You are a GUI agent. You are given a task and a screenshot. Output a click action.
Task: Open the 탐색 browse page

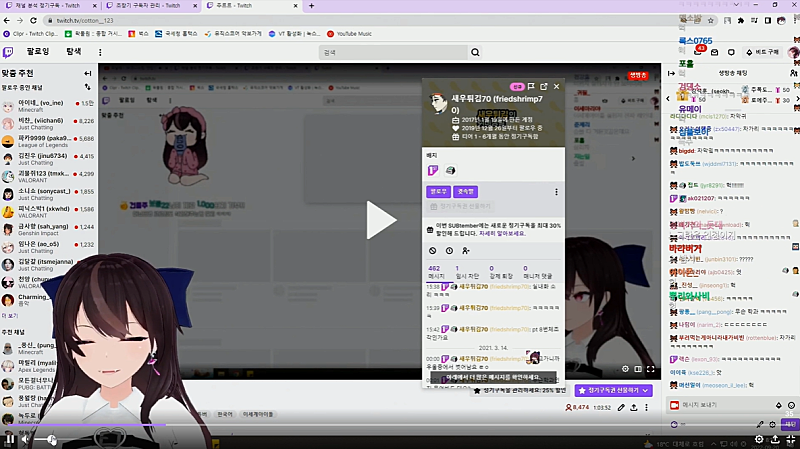[x=74, y=52]
